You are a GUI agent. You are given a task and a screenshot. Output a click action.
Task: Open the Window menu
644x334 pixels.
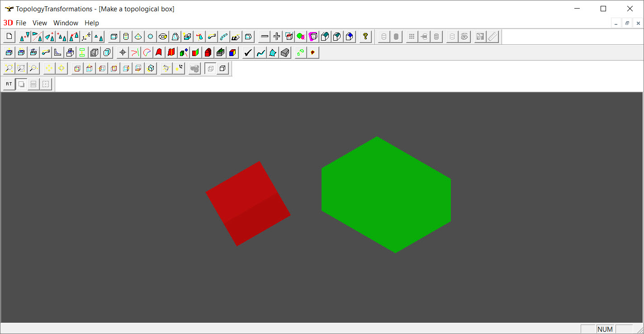point(66,23)
